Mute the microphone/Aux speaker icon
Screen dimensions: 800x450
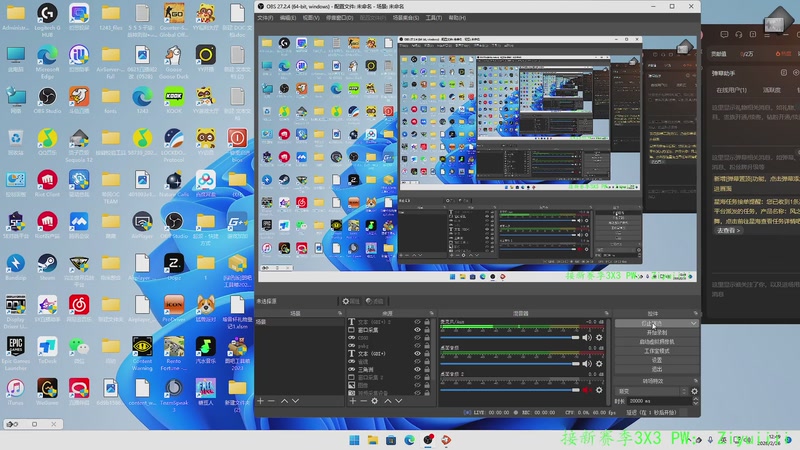click(587, 338)
